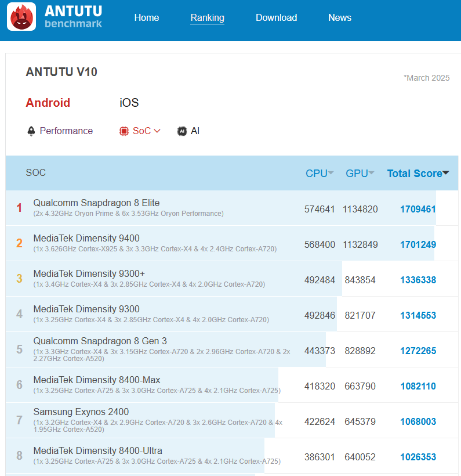
Task: Click rank number 1
Action: pyautogui.click(x=19, y=208)
